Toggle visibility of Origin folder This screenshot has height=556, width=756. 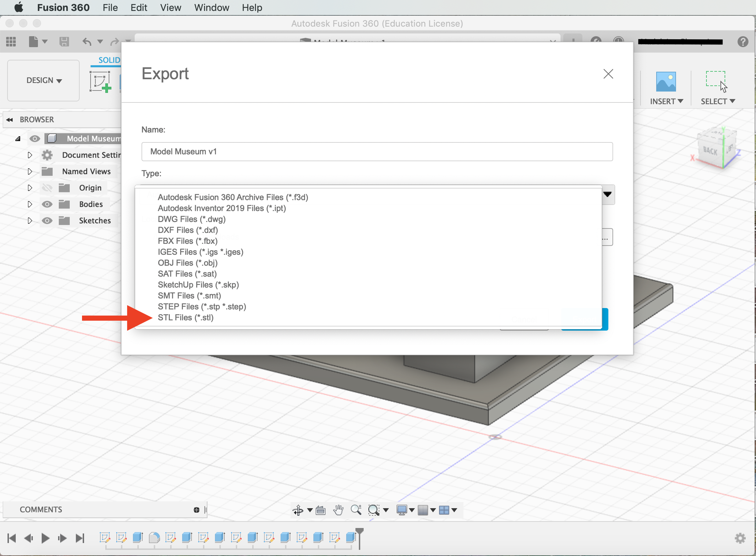46,187
